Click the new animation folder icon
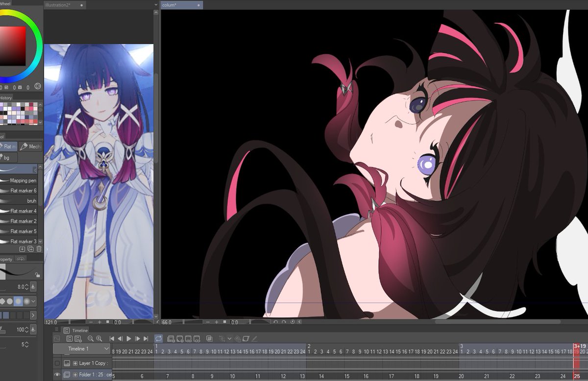This screenshot has width=588, height=381. 171,338
